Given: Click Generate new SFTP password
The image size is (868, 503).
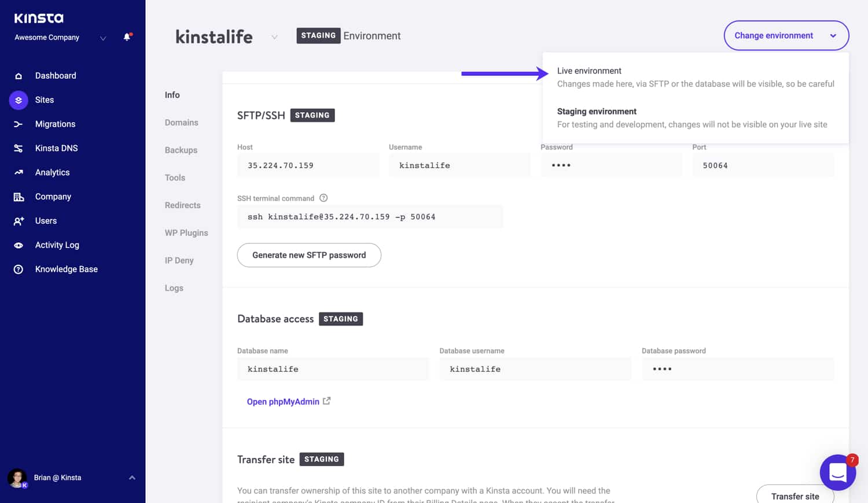Looking at the screenshot, I should click(308, 255).
